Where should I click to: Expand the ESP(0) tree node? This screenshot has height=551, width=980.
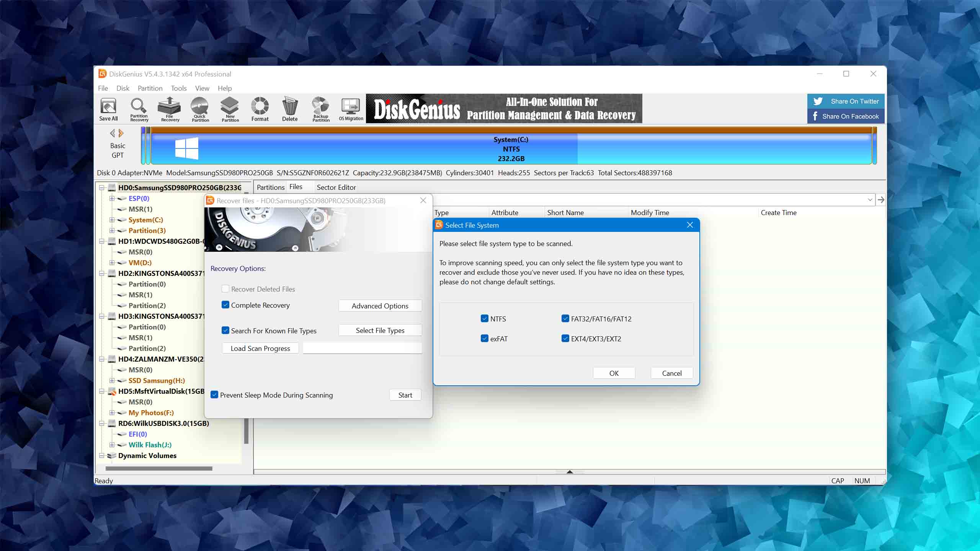click(x=112, y=198)
